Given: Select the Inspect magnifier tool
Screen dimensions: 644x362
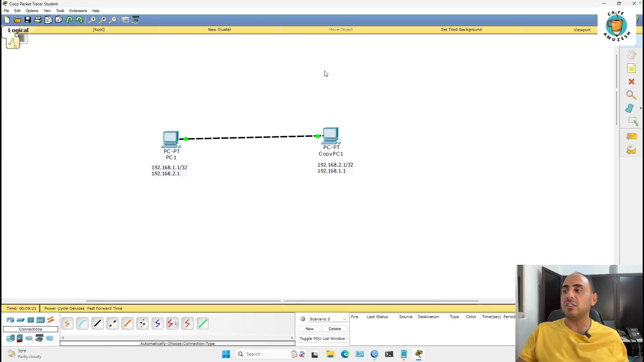Looking at the screenshot, I should tap(631, 95).
